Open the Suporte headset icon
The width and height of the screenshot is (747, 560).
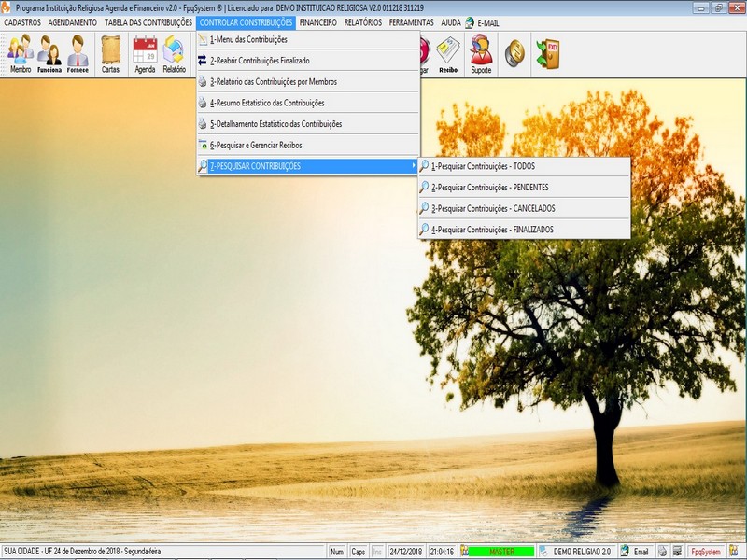[x=481, y=55]
